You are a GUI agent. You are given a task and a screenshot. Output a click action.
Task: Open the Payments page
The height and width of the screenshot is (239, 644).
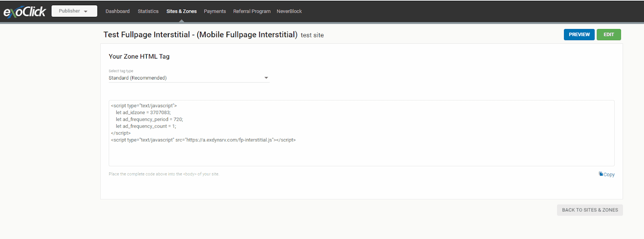tap(215, 11)
